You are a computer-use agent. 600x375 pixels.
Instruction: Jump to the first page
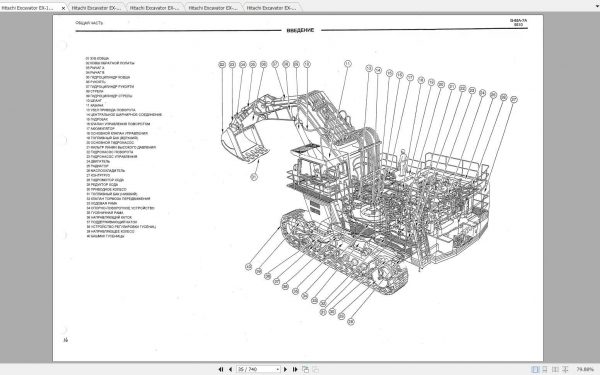221,369
